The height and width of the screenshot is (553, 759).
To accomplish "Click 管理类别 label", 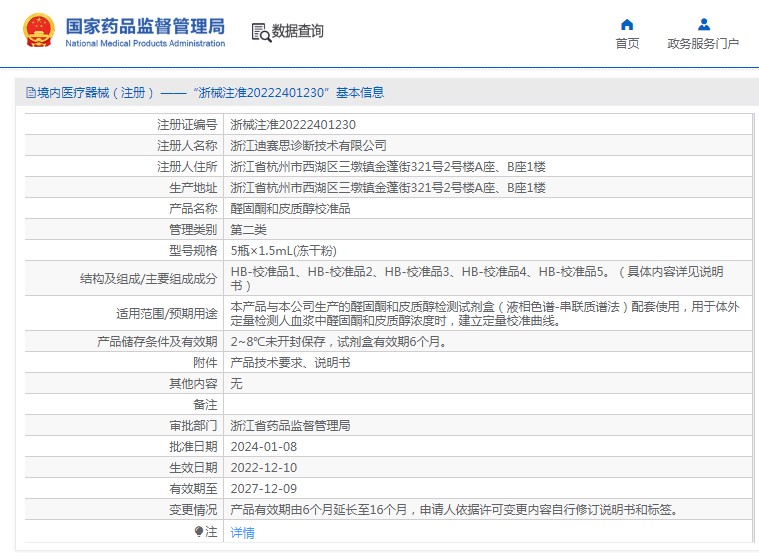I will [x=193, y=230].
